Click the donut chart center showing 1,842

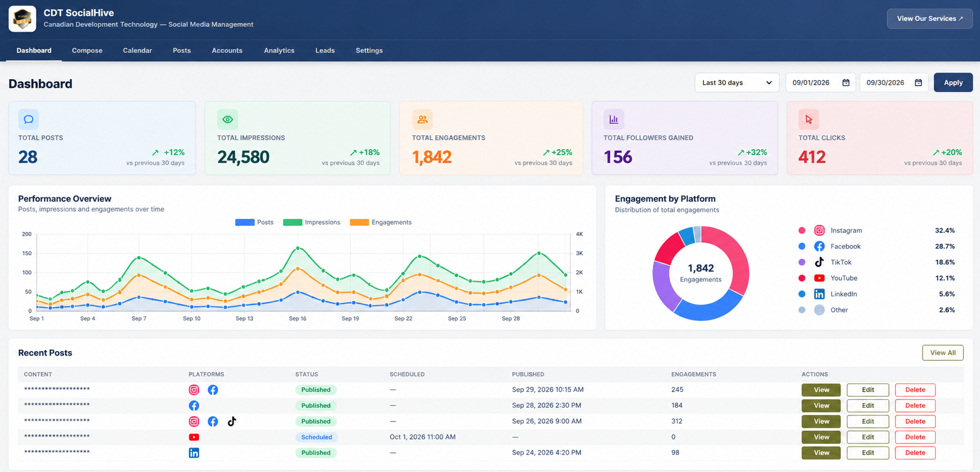tap(701, 273)
